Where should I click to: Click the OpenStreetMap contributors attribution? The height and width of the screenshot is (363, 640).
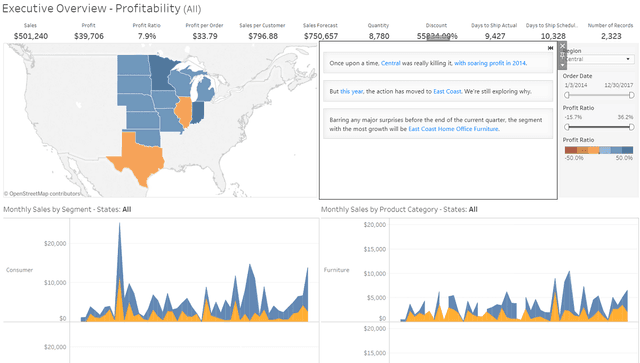pos(42,194)
